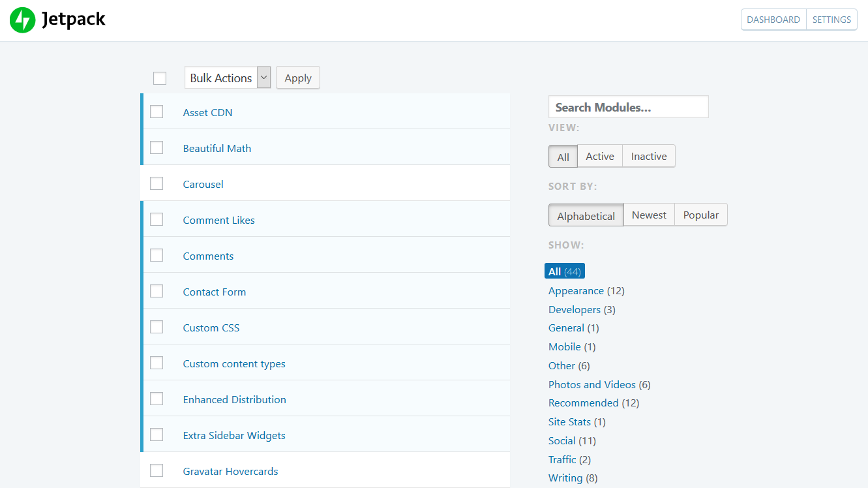Open the Custom CSS module link
868x488 pixels.
[x=211, y=328]
